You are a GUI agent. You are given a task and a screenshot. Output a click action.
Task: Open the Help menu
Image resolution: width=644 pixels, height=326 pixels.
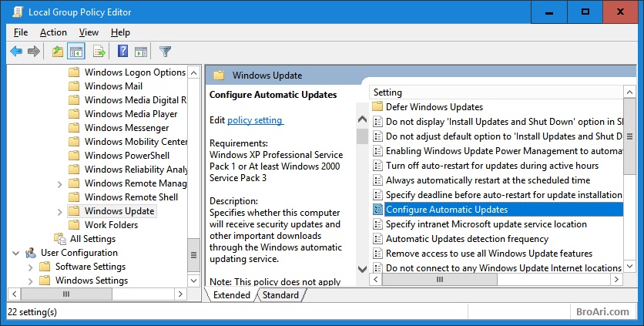point(120,32)
